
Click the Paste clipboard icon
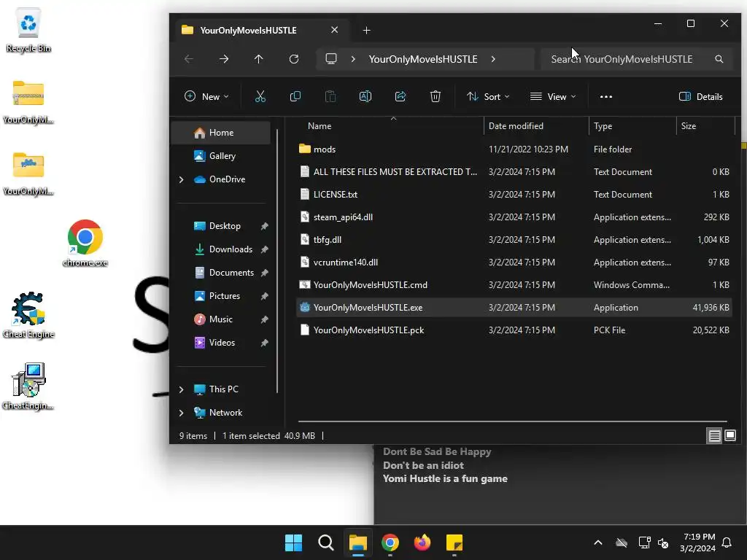pyautogui.click(x=330, y=97)
